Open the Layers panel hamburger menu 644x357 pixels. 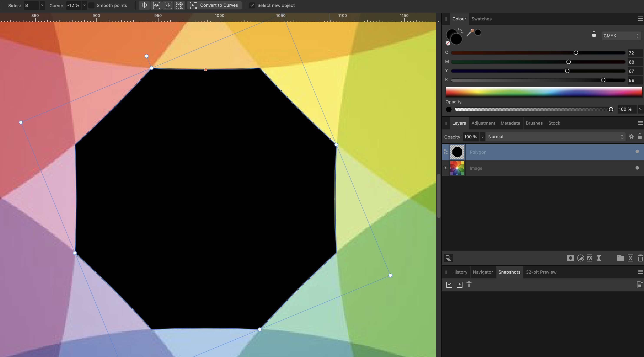click(x=640, y=123)
